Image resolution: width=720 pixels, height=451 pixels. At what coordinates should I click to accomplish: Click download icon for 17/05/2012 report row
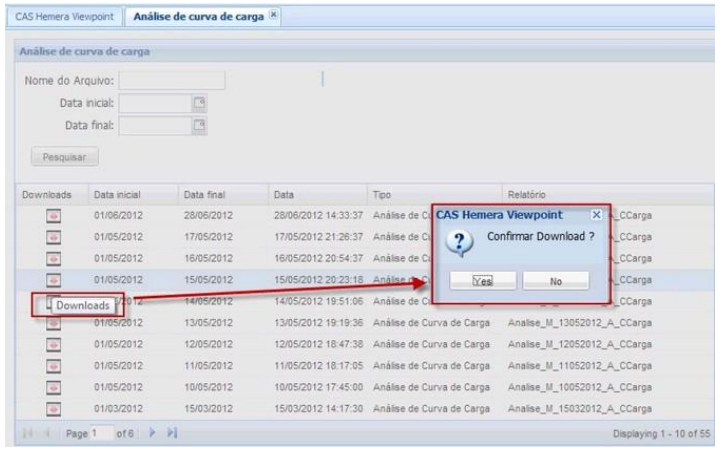pos(55,237)
